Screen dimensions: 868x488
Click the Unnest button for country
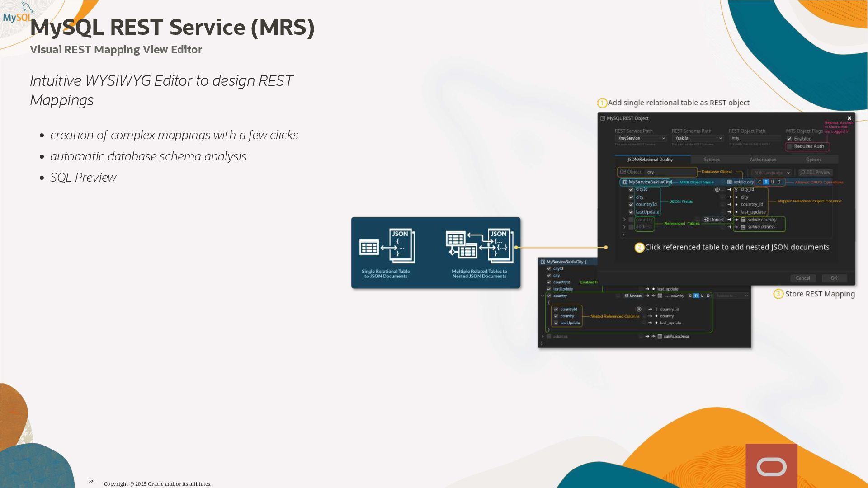tap(714, 220)
